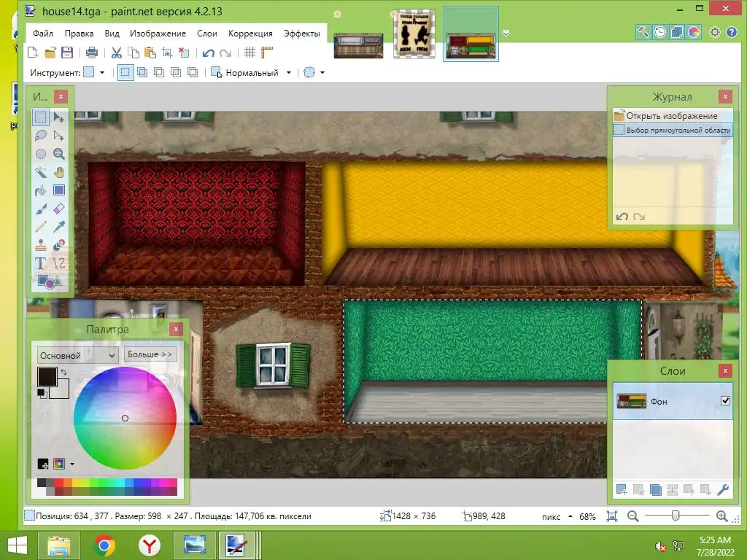Select the Color Picker eyedropper tool
Viewport: 747px width, 560px height.
(x=59, y=227)
